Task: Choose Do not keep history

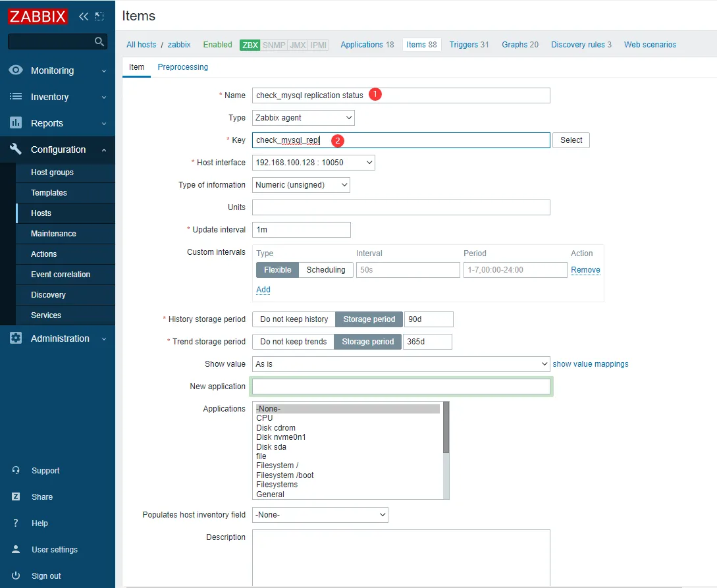Action: 294,319
